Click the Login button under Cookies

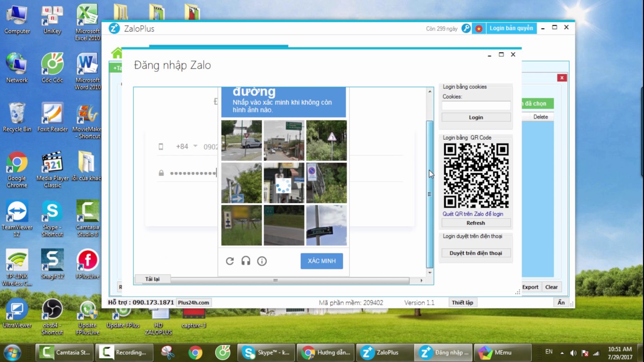pos(476,117)
